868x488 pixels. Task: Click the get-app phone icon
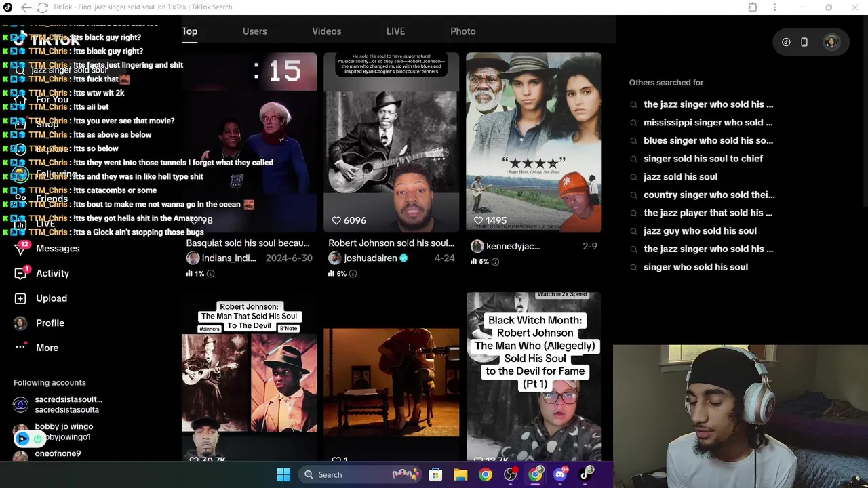click(x=804, y=42)
